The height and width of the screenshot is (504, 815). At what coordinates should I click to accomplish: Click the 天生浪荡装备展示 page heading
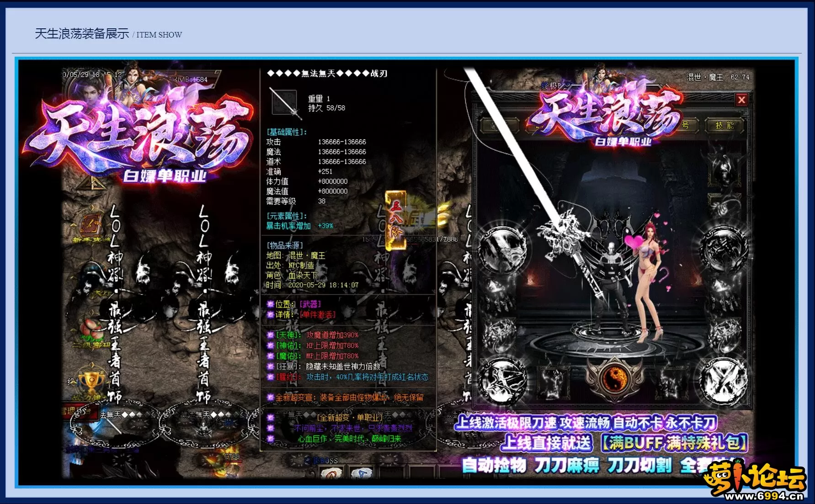pos(82,34)
